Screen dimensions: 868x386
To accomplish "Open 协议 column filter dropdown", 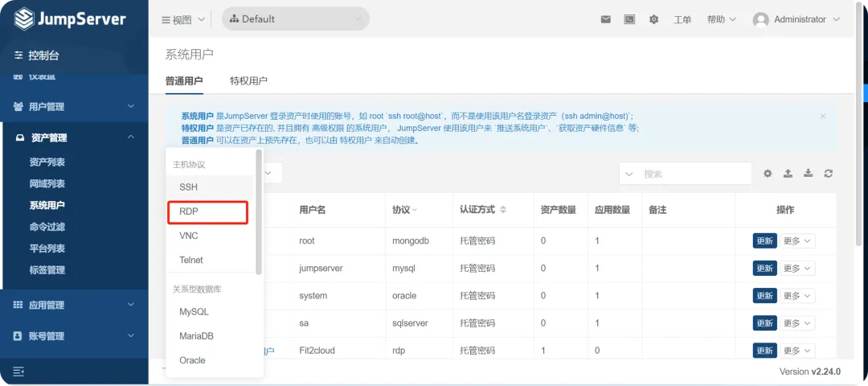I will coord(414,210).
